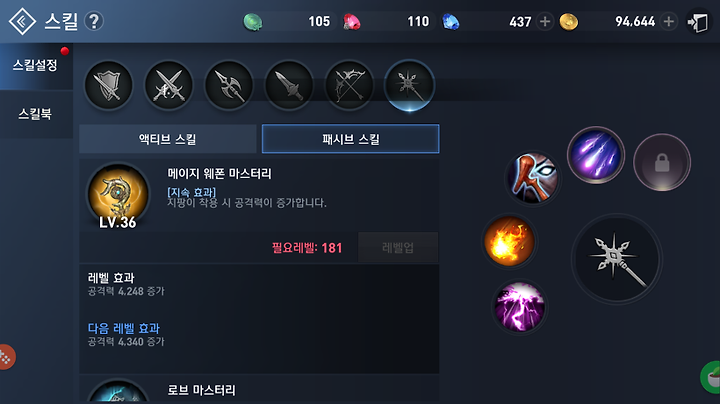Screen dimensions: 720x404
Task: Tap the fireball skill slot
Action: [509, 241]
